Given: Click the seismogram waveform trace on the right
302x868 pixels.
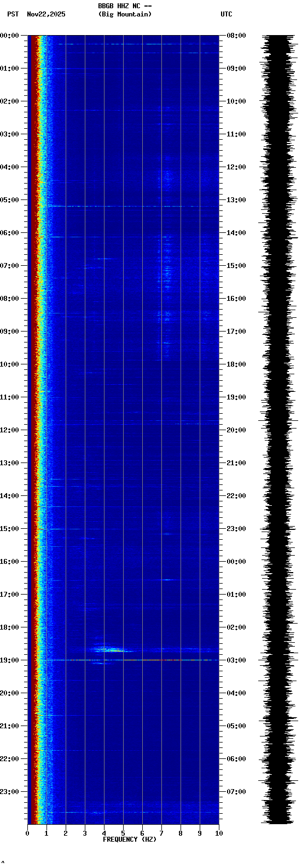Looking at the screenshot, I should click(x=279, y=430).
